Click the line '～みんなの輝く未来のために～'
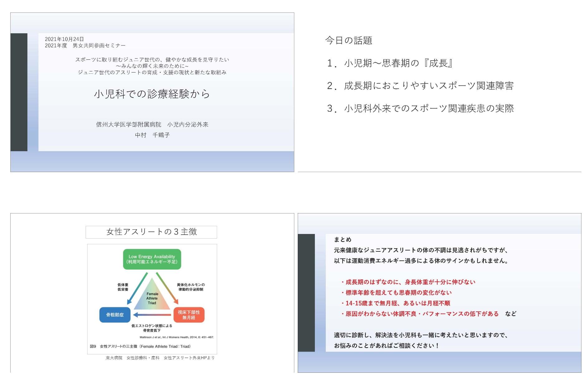The width and height of the screenshot is (588, 383). tap(152, 66)
